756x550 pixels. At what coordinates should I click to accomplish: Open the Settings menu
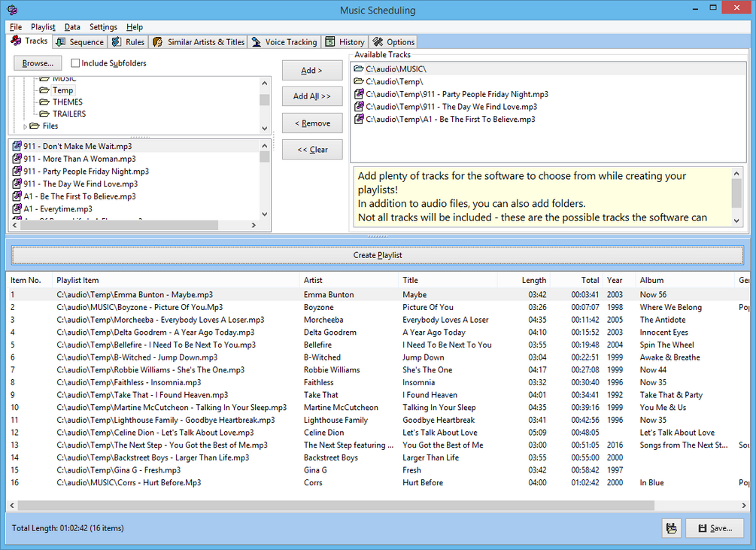[103, 27]
